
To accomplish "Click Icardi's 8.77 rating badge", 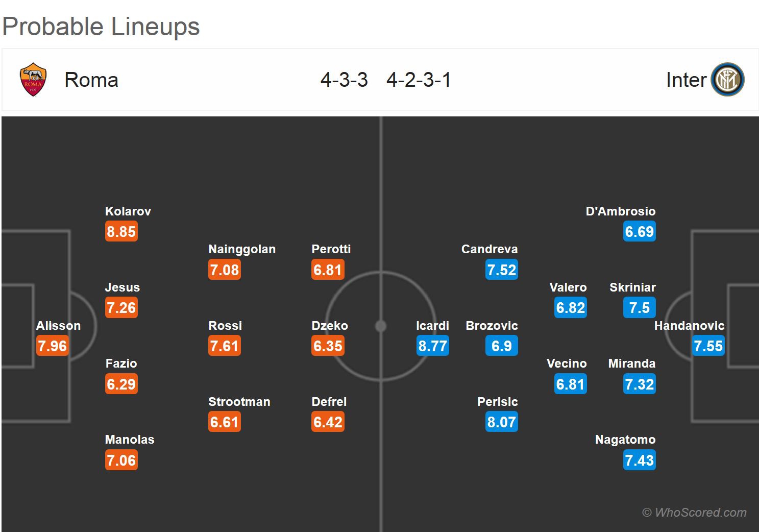I will pos(433,346).
